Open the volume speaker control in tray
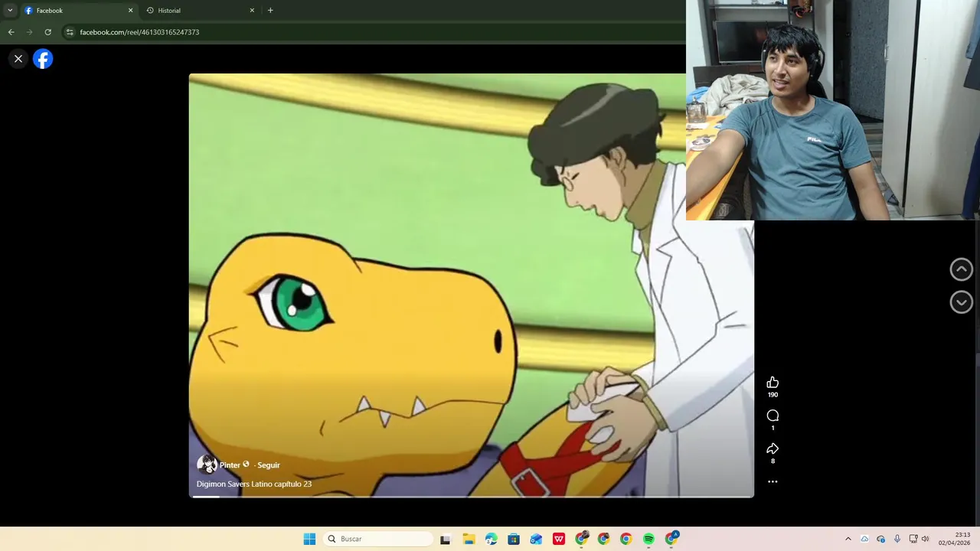This screenshot has height=551, width=980. [925, 539]
